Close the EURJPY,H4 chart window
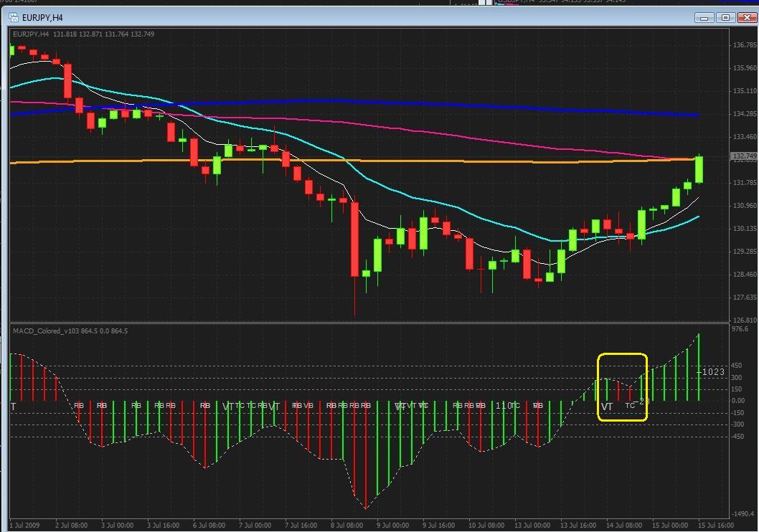Viewport: 759px width, 532px height. coord(747,18)
